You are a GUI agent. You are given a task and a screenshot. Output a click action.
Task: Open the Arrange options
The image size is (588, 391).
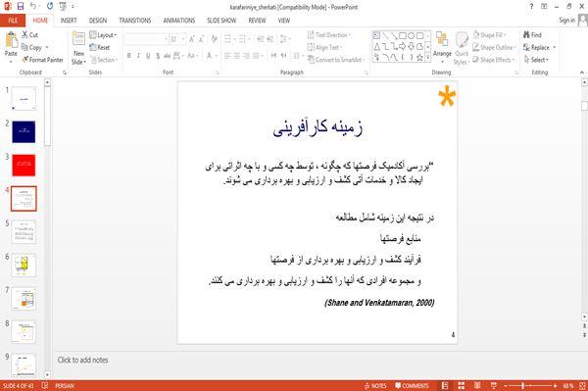[x=442, y=48]
